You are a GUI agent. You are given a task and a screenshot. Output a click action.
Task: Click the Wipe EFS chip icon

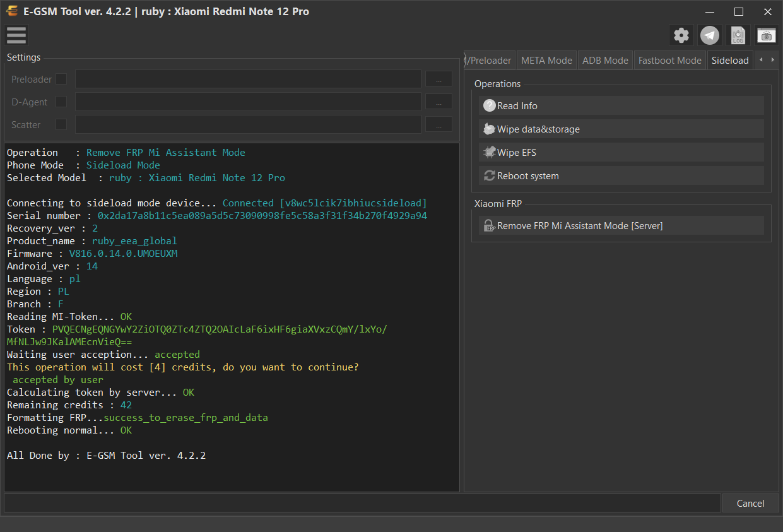point(490,153)
